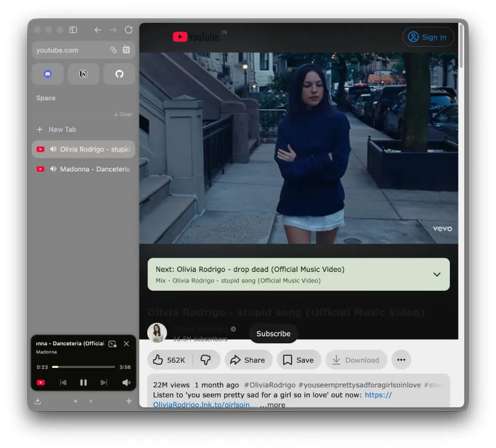Go back with the left arrow

(98, 30)
